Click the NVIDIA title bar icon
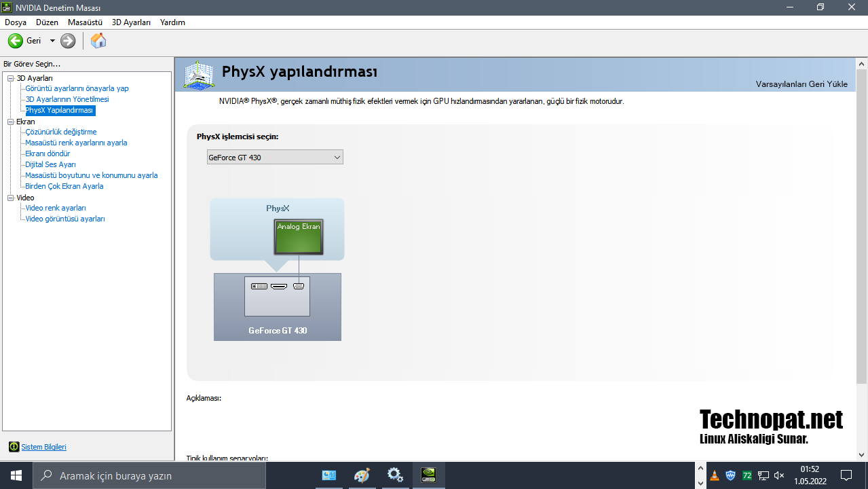Image resolution: width=868 pixels, height=489 pixels. click(7, 7)
